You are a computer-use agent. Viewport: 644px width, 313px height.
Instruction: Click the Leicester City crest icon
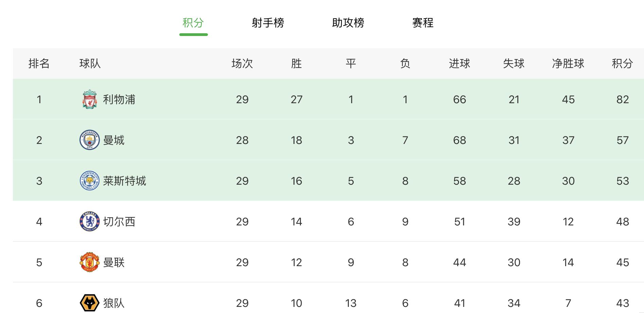(89, 181)
